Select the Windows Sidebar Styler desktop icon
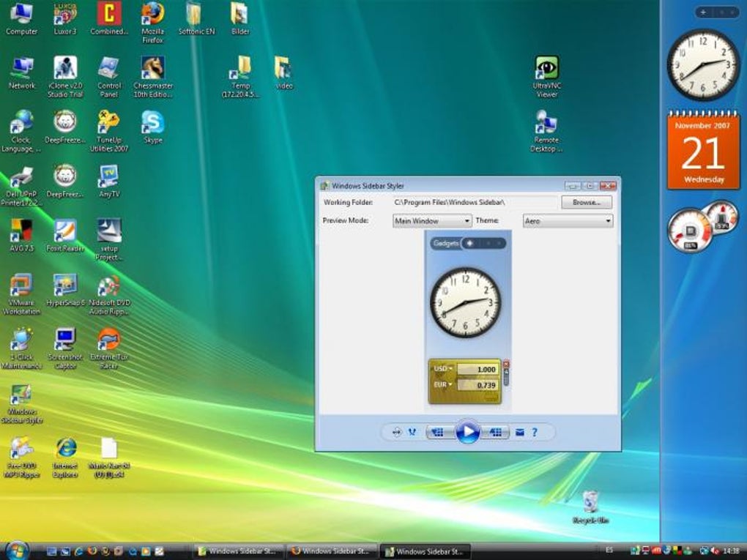 [21, 403]
